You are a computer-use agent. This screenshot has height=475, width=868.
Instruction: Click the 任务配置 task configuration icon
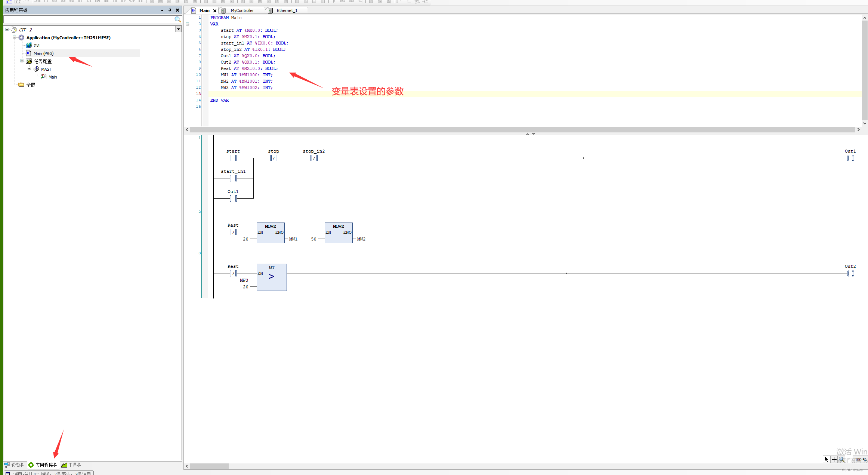[x=29, y=61]
